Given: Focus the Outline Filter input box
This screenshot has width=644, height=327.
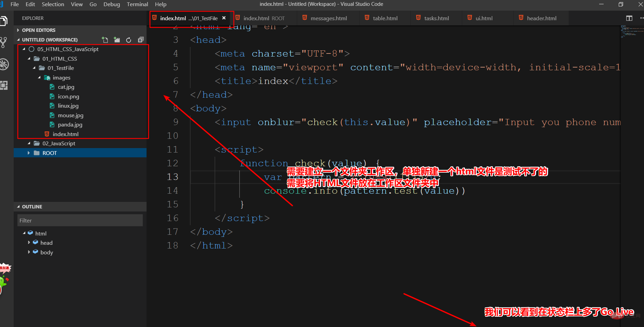Looking at the screenshot, I should click(80, 220).
